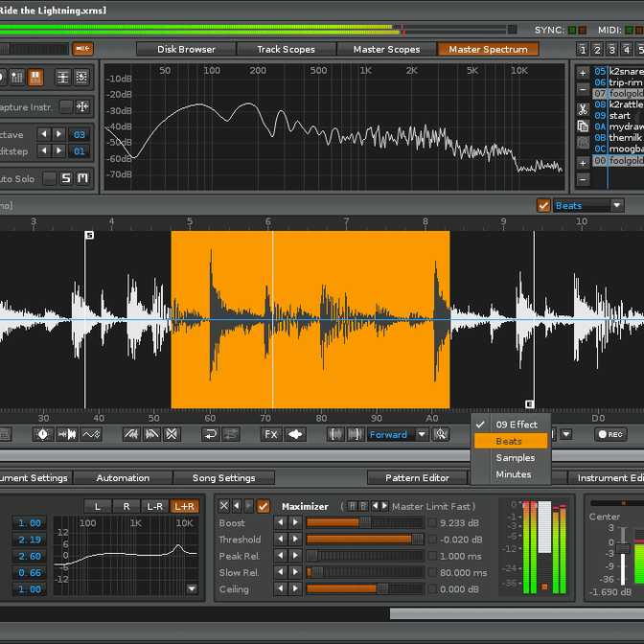This screenshot has width=644, height=644.
Task: Uncheck the orange checkbox beside Beats dropdown
Action: (543, 205)
